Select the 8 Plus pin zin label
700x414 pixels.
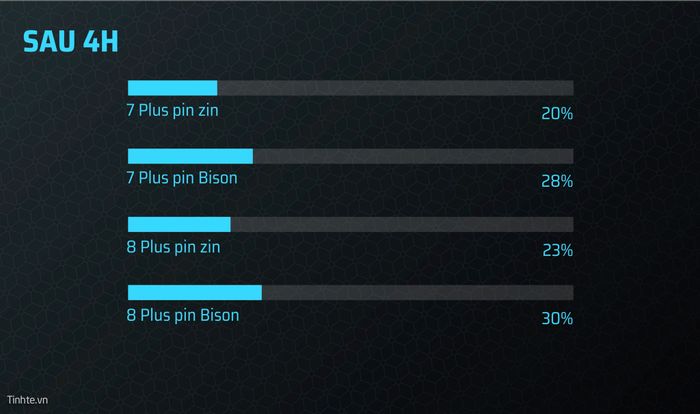[x=174, y=247]
